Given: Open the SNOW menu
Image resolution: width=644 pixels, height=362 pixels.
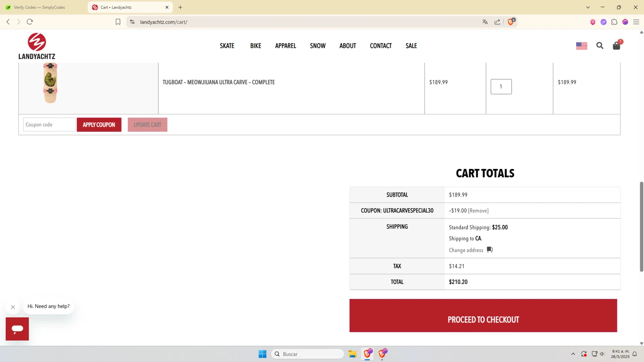Looking at the screenshot, I should pos(318,46).
